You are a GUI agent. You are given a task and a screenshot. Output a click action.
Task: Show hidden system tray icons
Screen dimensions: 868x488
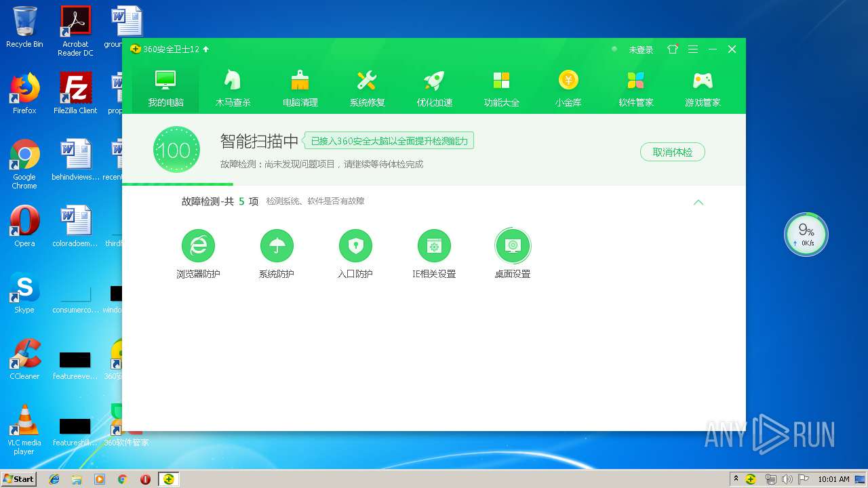(x=736, y=479)
